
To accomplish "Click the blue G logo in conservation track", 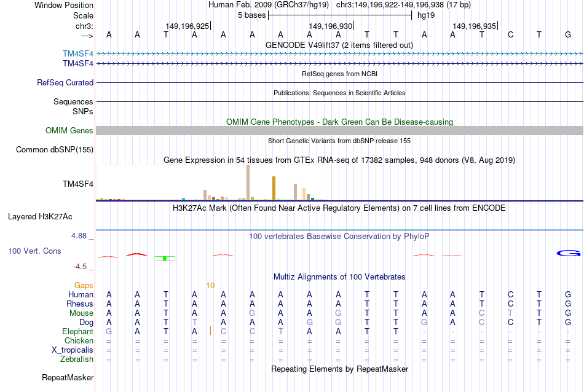I will 569,253.
